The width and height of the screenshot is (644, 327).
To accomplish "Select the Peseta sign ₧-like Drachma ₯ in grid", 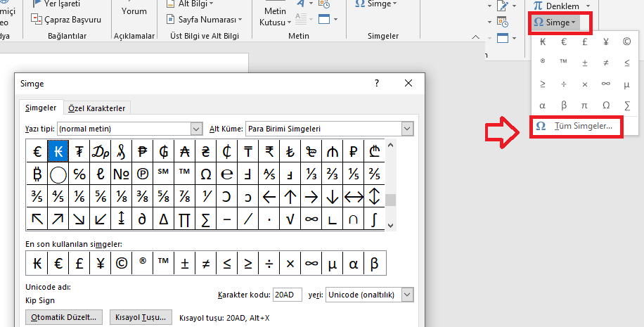I will point(101,151).
